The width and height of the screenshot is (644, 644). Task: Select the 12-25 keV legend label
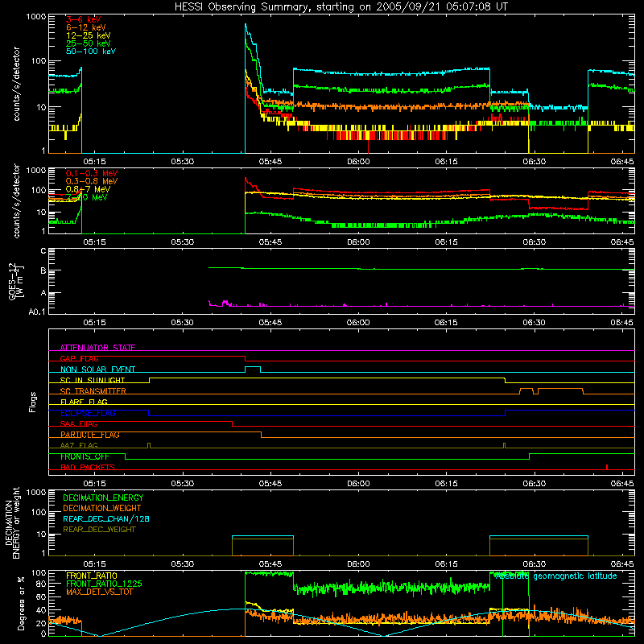89,35
